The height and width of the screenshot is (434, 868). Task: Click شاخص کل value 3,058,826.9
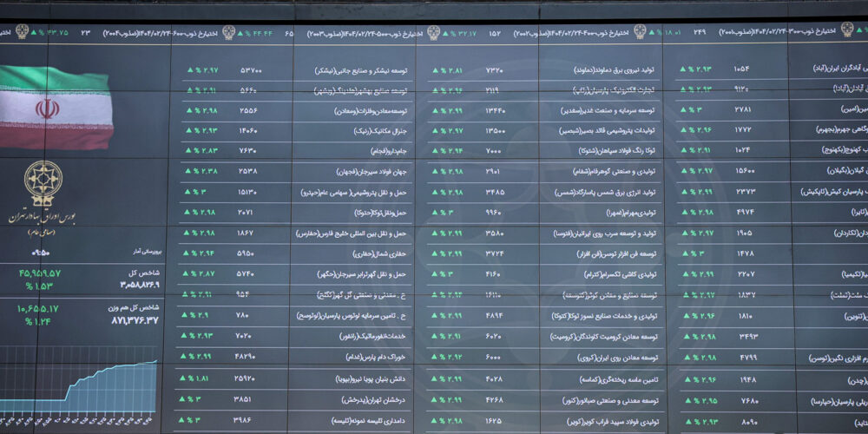pyautogui.click(x=140, y=285)
